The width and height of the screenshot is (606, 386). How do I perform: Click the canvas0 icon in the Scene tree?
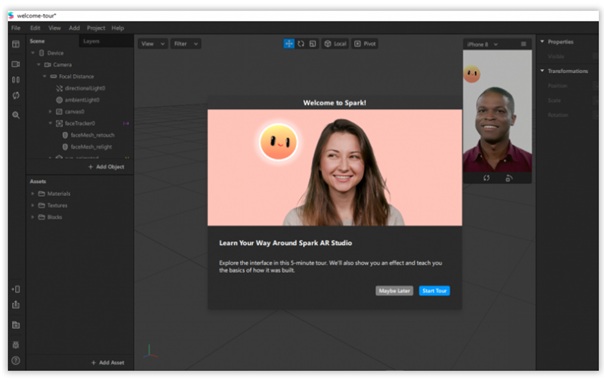[59, 112]
